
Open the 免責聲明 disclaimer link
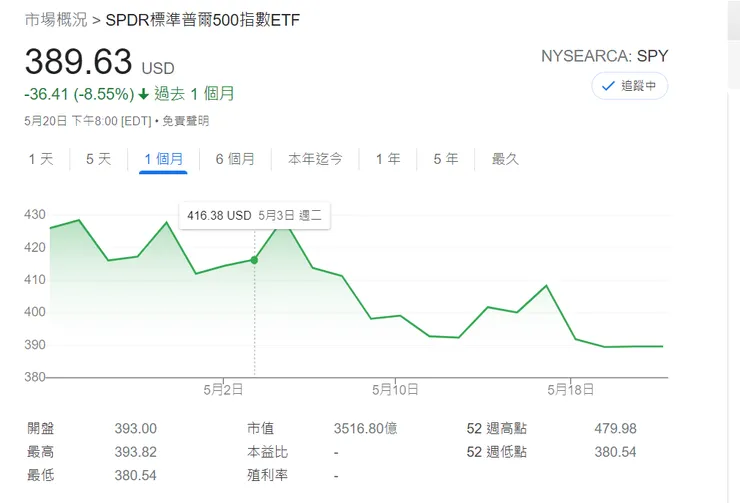click(x=185, y=121)
